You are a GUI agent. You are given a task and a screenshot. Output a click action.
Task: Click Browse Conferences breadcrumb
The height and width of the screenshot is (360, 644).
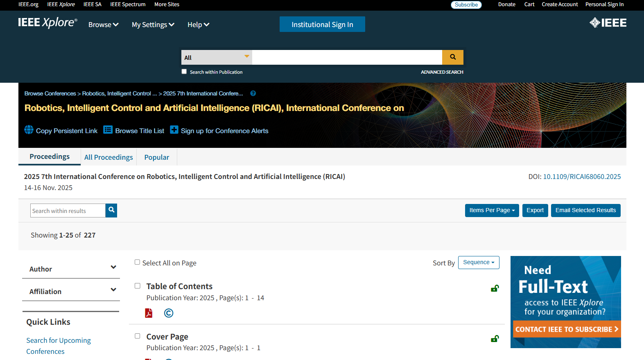click(x=50, y=93)
